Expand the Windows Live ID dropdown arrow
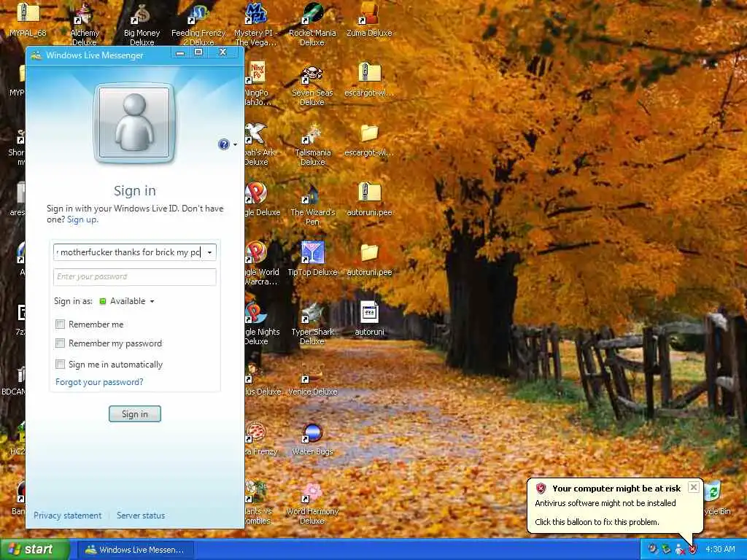747x560 pixels. coord(209,252)
